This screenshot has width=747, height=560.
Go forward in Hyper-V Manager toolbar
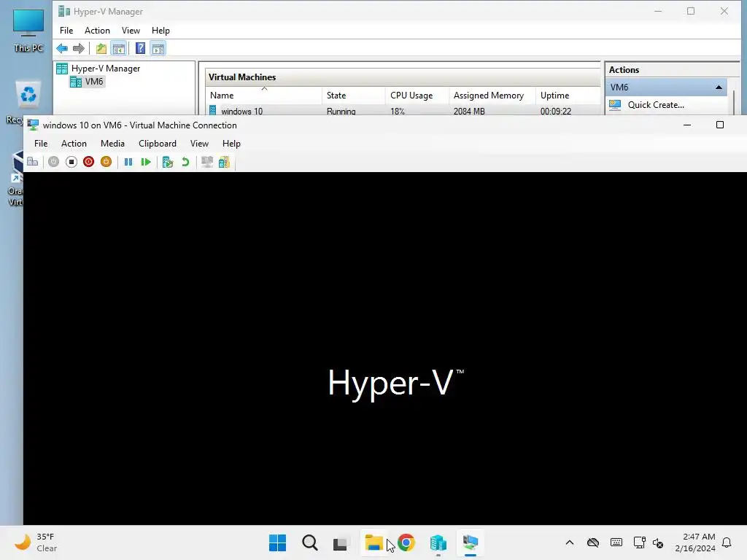(x=79, y=48)
